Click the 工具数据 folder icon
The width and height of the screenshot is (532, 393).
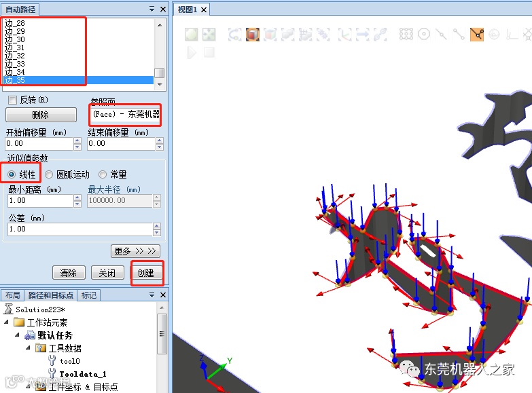pyautogui.click(x=41, y=348)
